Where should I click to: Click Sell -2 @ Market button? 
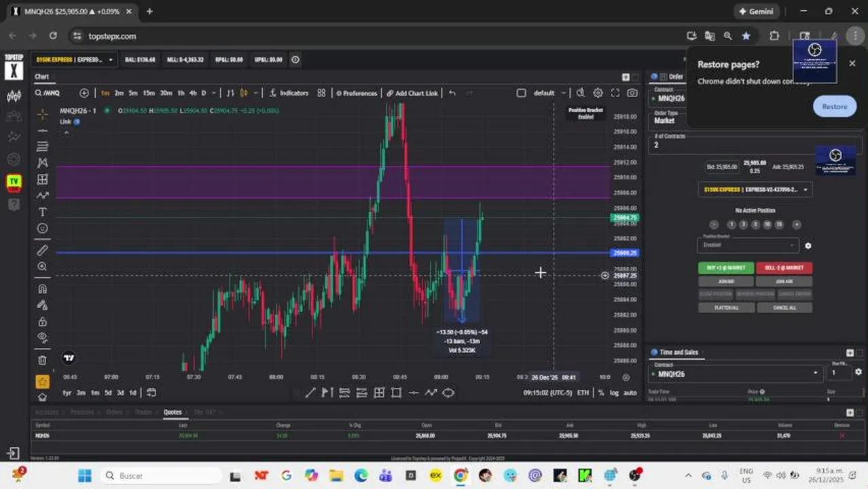(x=784, y=268)
